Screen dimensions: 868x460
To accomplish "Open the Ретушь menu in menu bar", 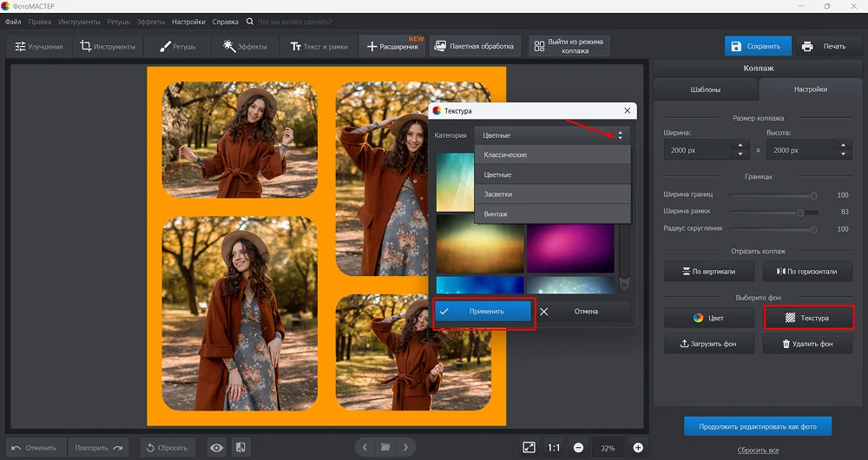I will (118, 23).
